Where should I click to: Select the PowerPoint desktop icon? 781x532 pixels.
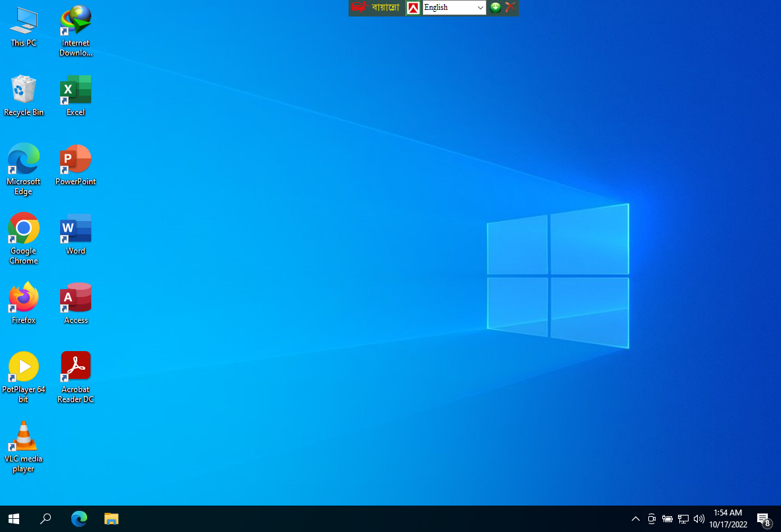(x=75, y=160)
